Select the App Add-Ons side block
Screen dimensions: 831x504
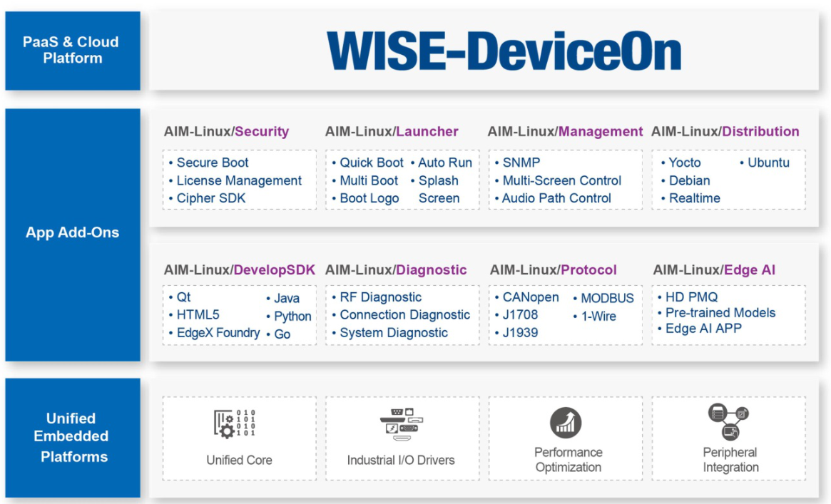tap(73, 232)
